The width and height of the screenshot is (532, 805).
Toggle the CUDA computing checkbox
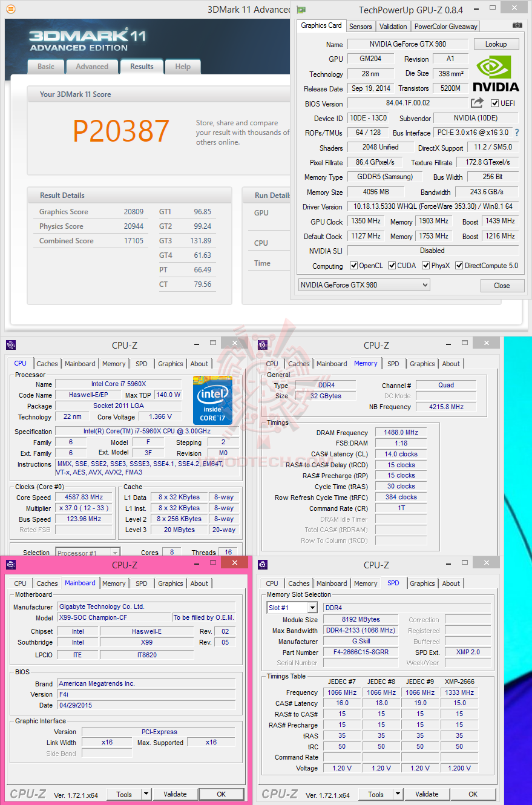tap(392, 266)
